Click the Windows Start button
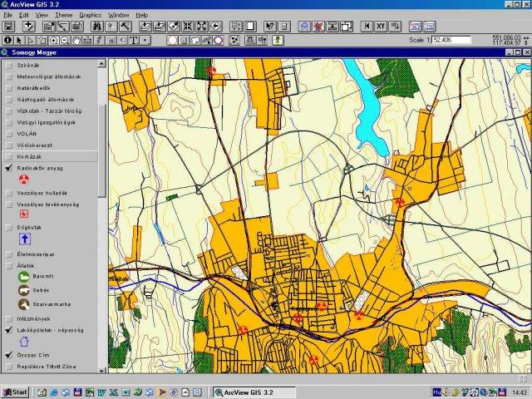Screen dimensions: 532x399 (x=15, y=392)
